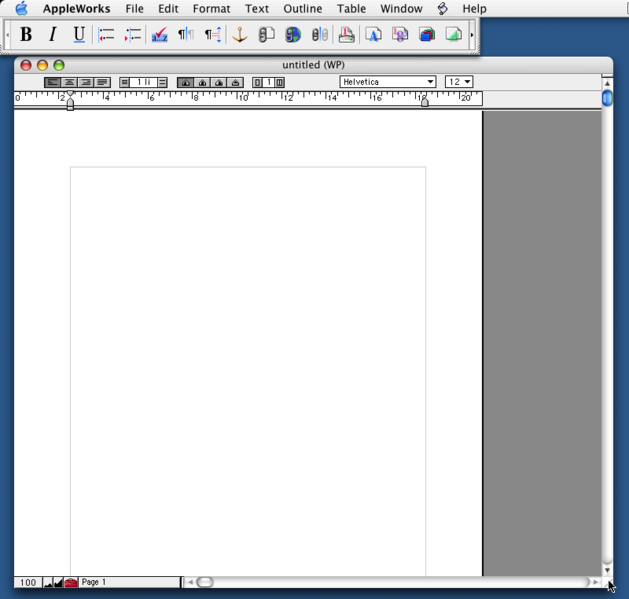Open a new word processing document icon
The height and width of the screenshot is (599, 629).
tap(373, 35)
